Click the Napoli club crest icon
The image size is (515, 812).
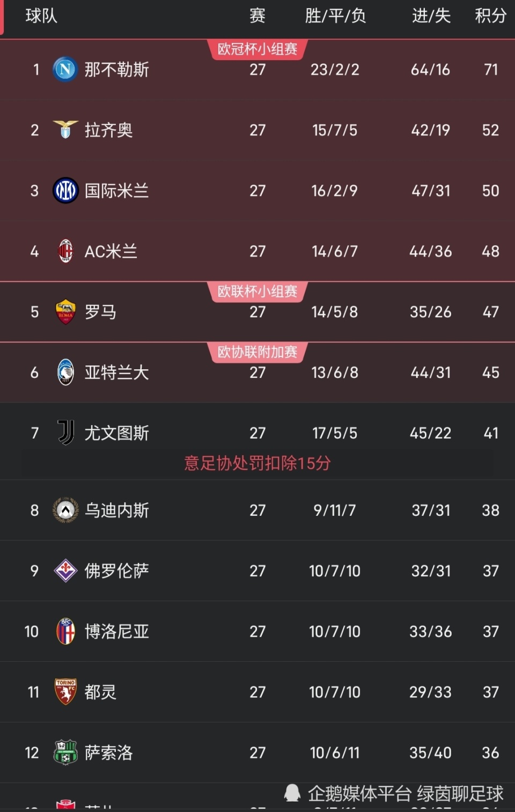click(65, 70)
